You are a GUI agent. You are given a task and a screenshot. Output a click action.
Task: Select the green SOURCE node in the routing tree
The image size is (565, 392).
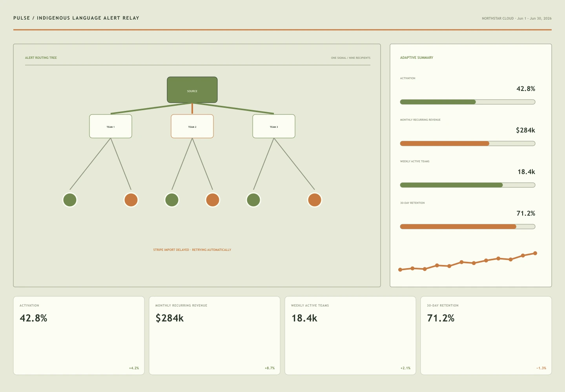pyautogui.click(x=192, y=90)
